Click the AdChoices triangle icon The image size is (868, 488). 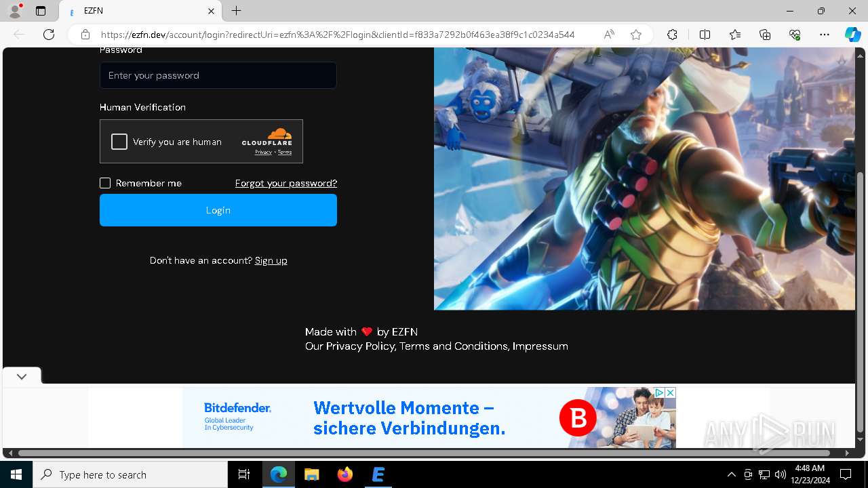(x=659, y=392)
